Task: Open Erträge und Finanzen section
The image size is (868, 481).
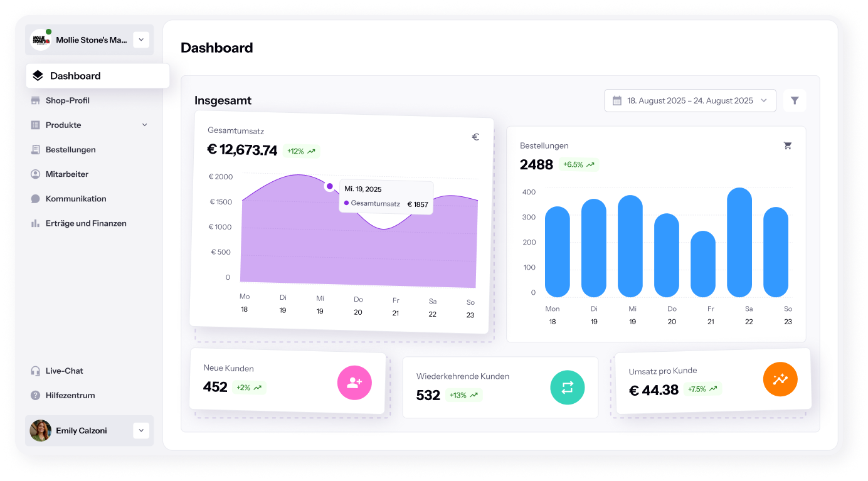Action: [86, 223]
